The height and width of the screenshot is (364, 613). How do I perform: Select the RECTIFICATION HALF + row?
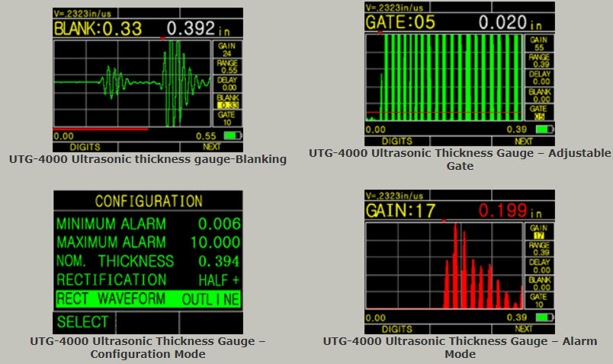[148, 280]
